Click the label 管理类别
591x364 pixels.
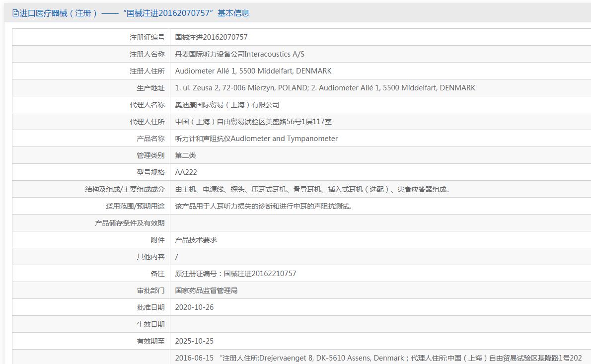[x=150, y=155]
